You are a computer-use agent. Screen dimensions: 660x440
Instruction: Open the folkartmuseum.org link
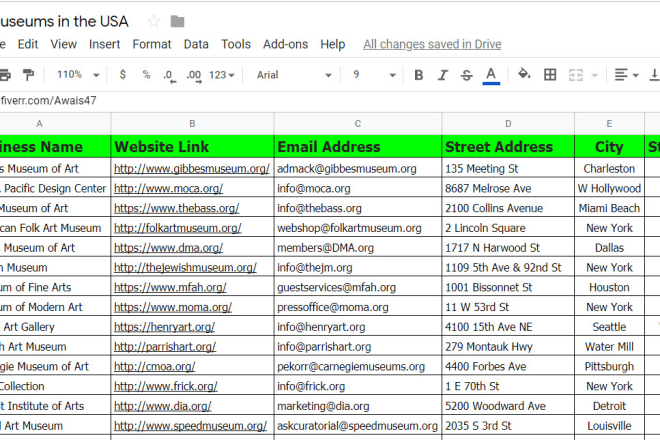pyautogui.click(x=178, y=228)
